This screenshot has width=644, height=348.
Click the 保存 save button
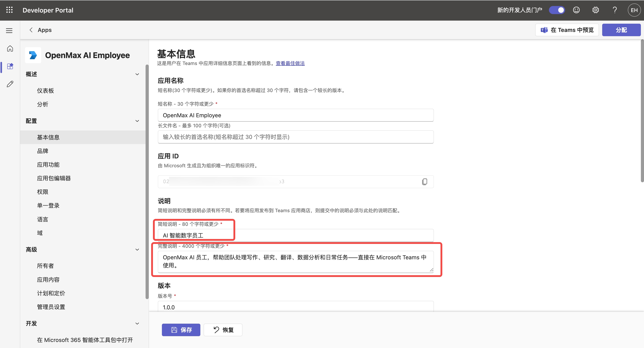181,330
